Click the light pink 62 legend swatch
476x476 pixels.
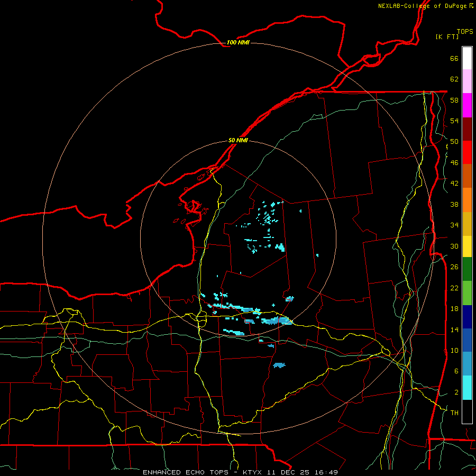pyautogui.click(x=467, y=81)
